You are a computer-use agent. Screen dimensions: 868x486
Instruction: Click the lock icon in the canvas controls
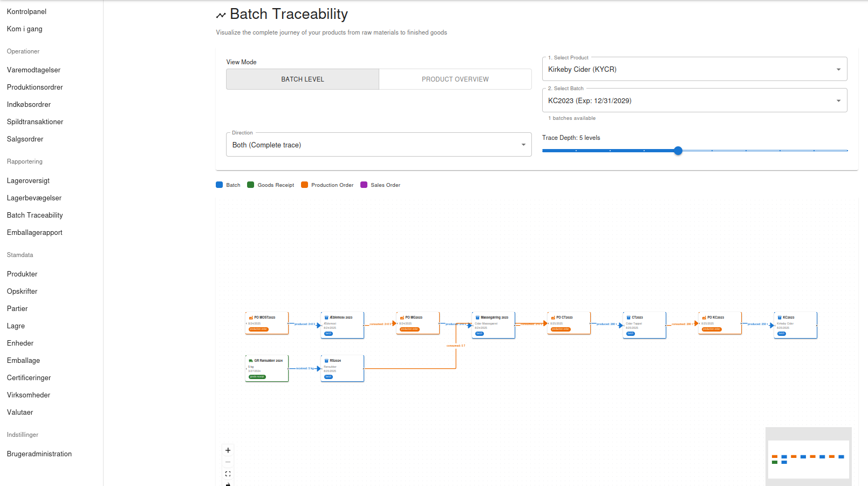[228, 484]
